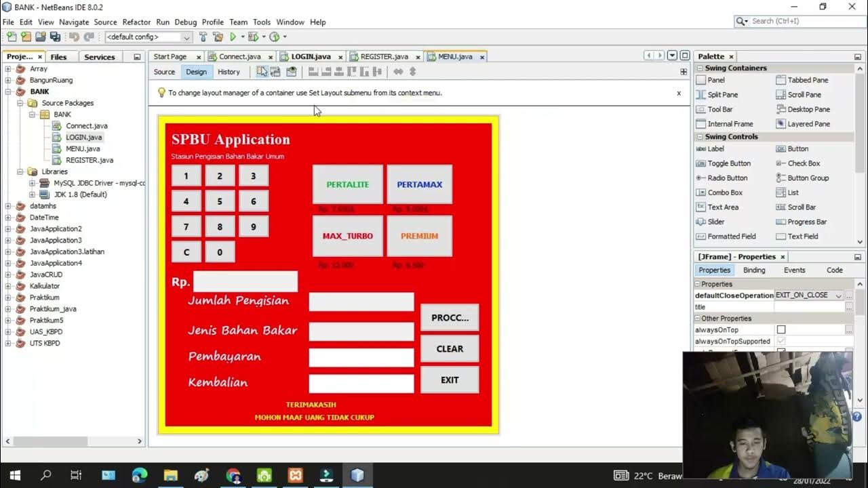Collapse the Source Packages node
This screenshot has width=868, height=488.
pos(20,103)
